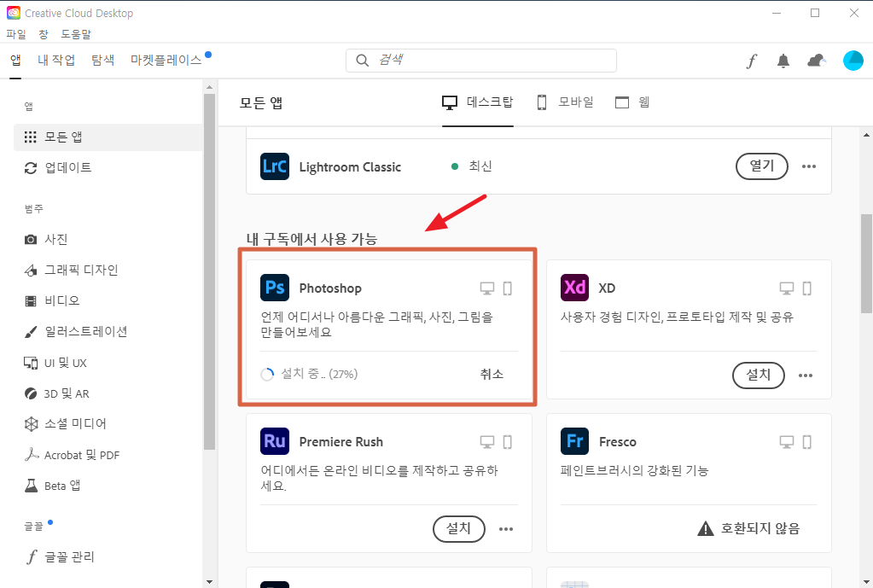The height and width of the screenshot is (588, 873).
Task: Click the mobile platform icon on Photoshop card
Action: 507,288
